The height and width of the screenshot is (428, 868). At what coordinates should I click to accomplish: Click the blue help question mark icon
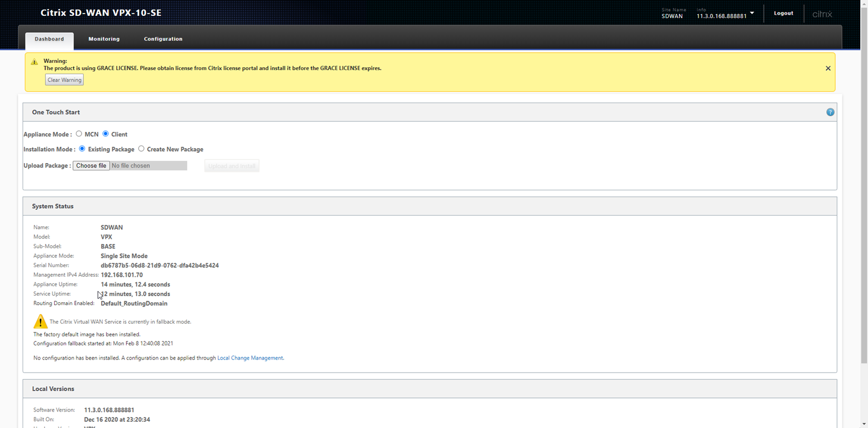click(x=830, y=112)
